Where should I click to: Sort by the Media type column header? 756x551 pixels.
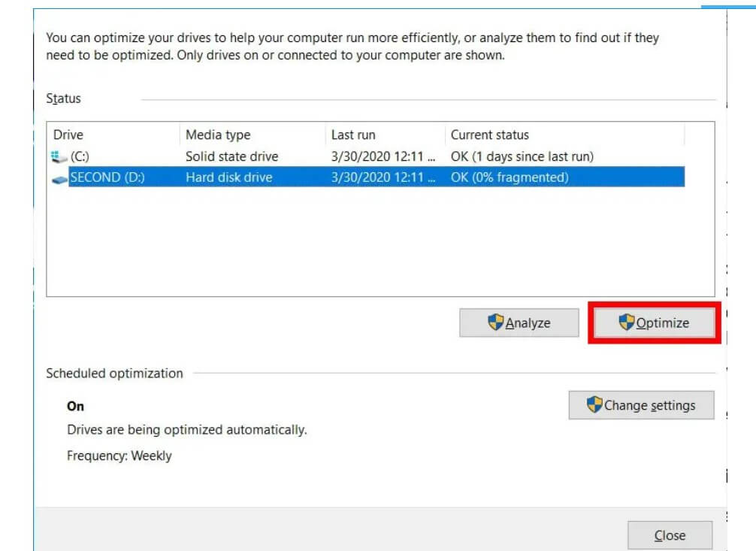coord(218,135)
